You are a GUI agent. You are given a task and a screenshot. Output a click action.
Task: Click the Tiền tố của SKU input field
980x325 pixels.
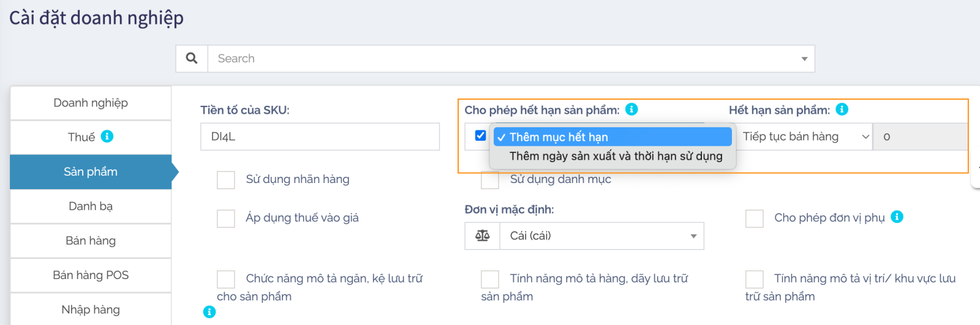coord(320,136)
